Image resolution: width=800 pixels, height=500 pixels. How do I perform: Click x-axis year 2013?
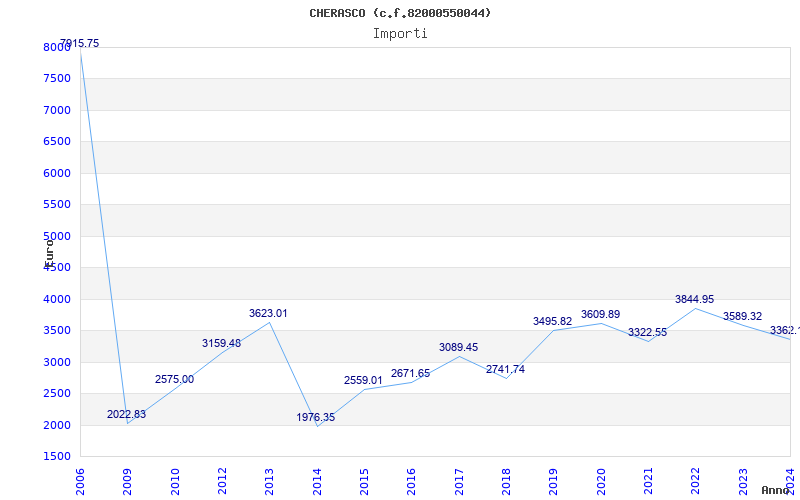269,482
